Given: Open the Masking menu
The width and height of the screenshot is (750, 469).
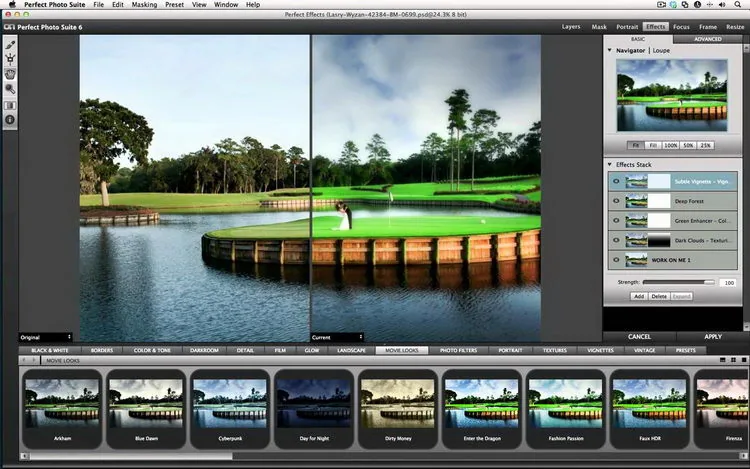Looking at the screenshot, I should [x=144, y=4].
